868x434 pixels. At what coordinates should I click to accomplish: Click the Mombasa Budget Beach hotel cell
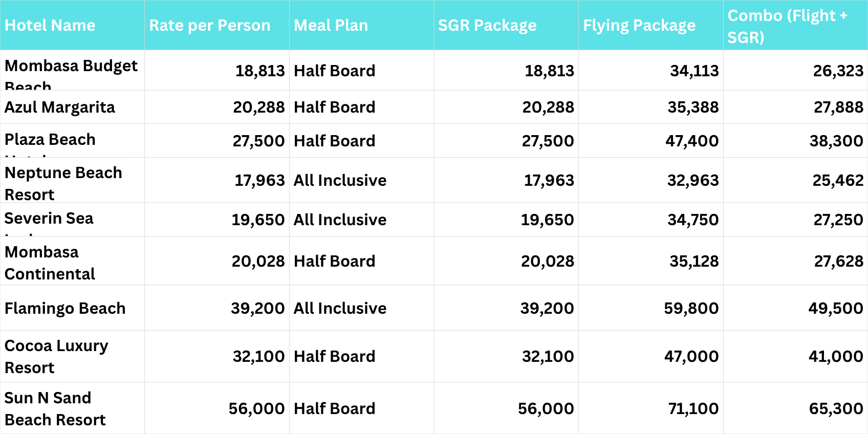(71, 71)
